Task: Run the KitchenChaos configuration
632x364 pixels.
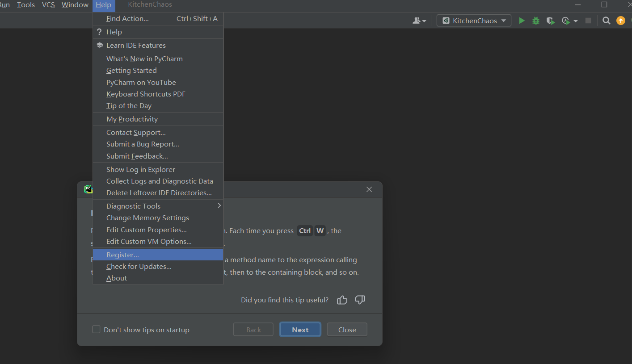Action: (x=522, y=21)
